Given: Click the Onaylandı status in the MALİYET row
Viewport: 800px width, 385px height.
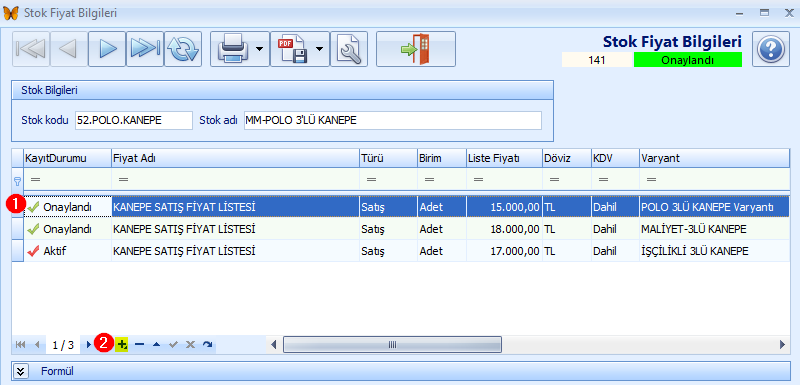Looking at the screenshot, I should point(67,229).
